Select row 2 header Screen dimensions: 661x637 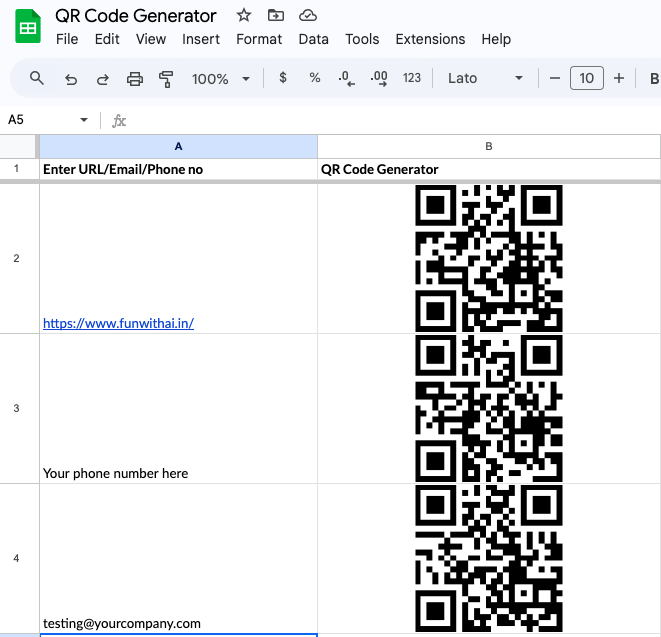pyautogui.click(x=16, y=258)
